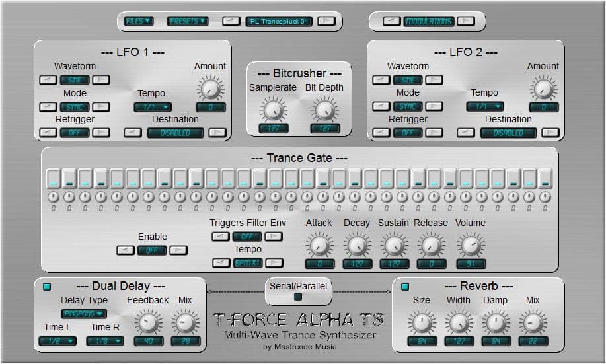The width and height of the screenshot is (606, 364).
Task: Toggle the Dual Delay power LED
Action: click(47, 287)
